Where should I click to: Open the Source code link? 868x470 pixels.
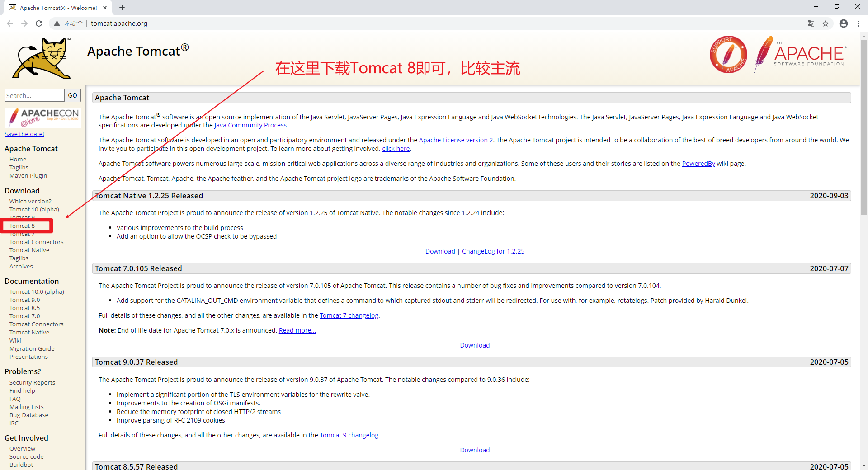tap(26, 456)
